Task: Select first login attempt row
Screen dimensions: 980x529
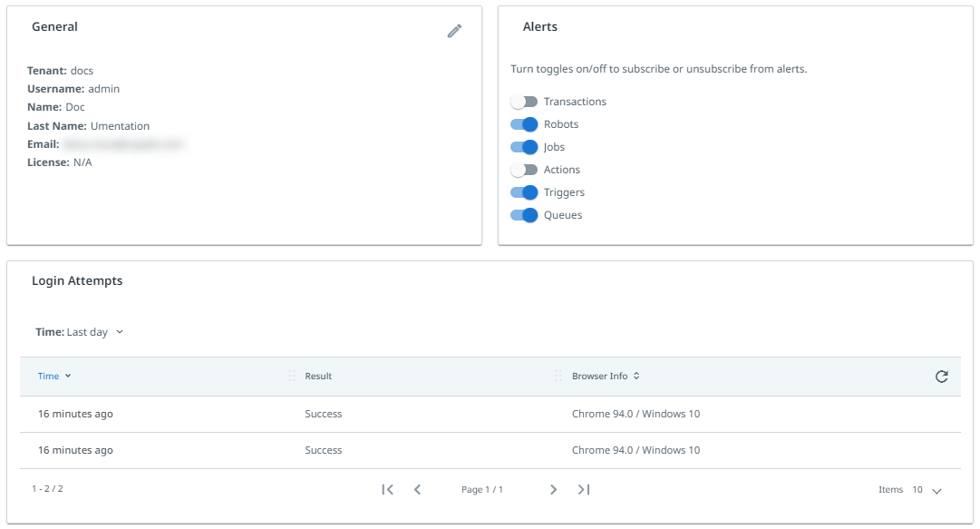Action: (490, 414)
